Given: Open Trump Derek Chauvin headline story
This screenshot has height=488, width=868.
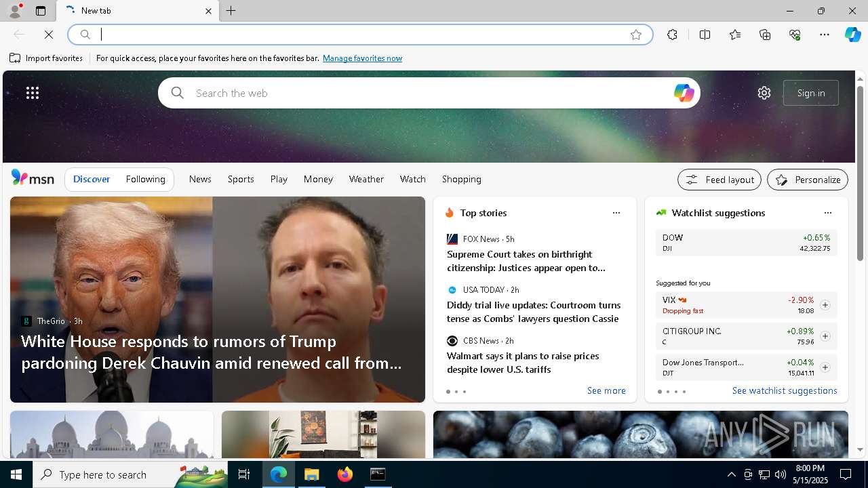Looking at the screenshot, I should [x=212, y=352].
